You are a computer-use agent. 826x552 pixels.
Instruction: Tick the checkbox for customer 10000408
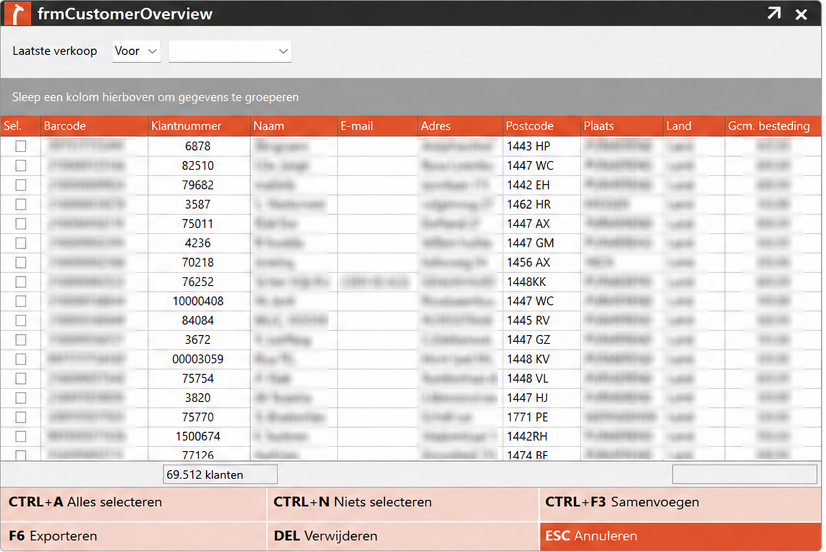pyautogui.click(x=21, y=301)
